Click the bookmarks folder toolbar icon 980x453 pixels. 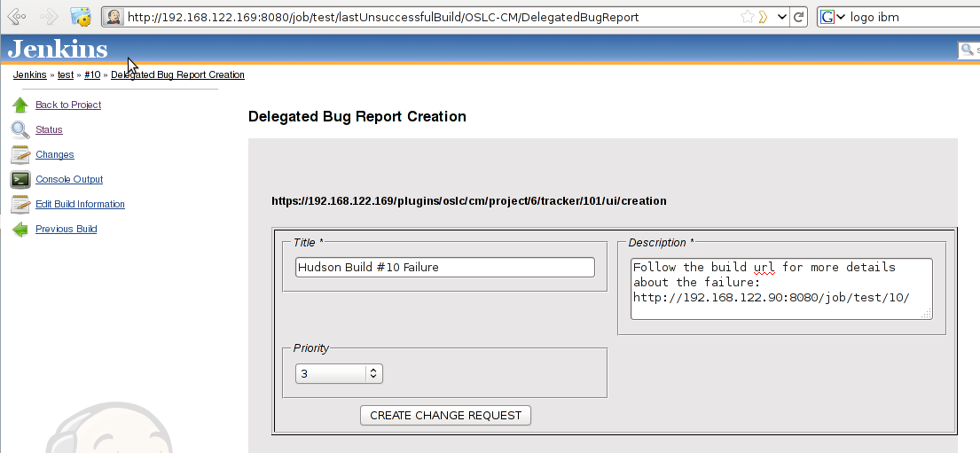(81, 17)
